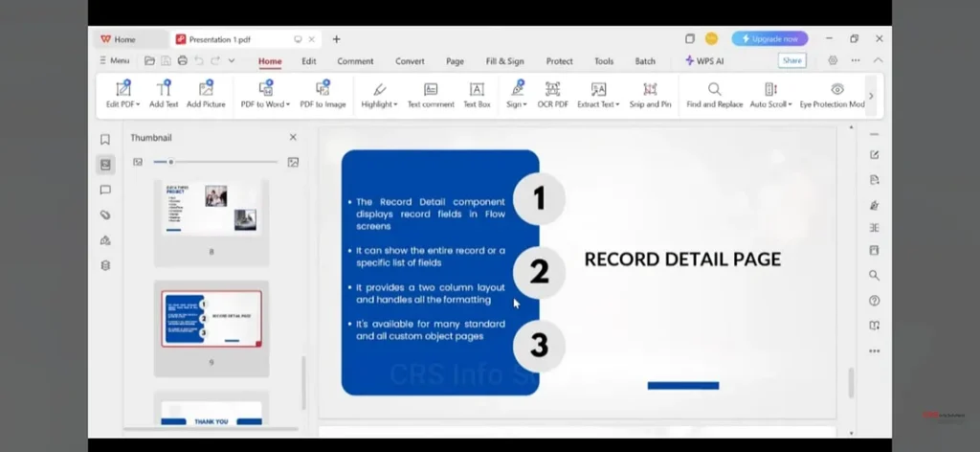Switch to the Convert tab

tap(410, 61)
